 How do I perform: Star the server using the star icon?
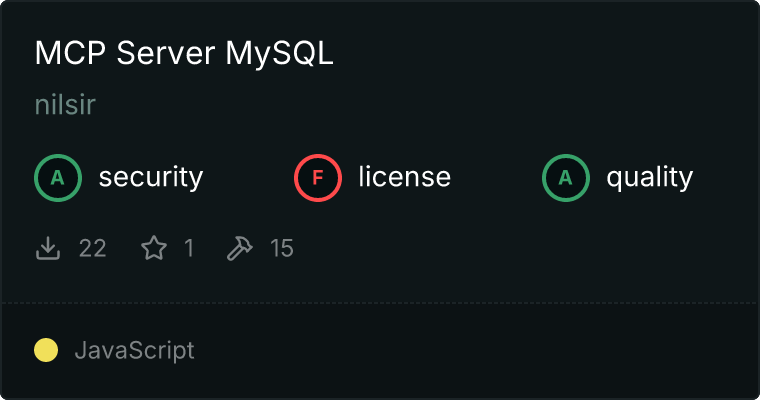click(154, 248)
